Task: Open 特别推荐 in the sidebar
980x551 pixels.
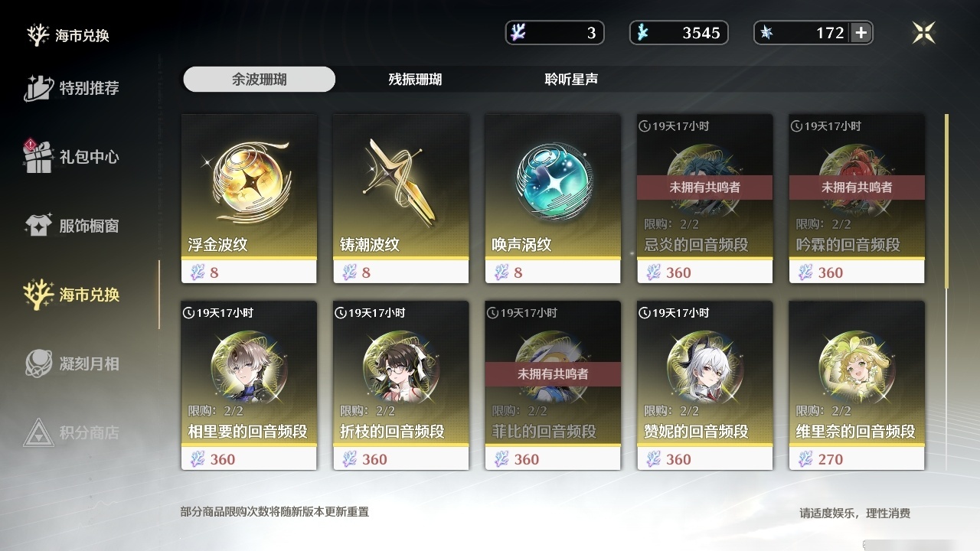Action: tap(72, 88)
